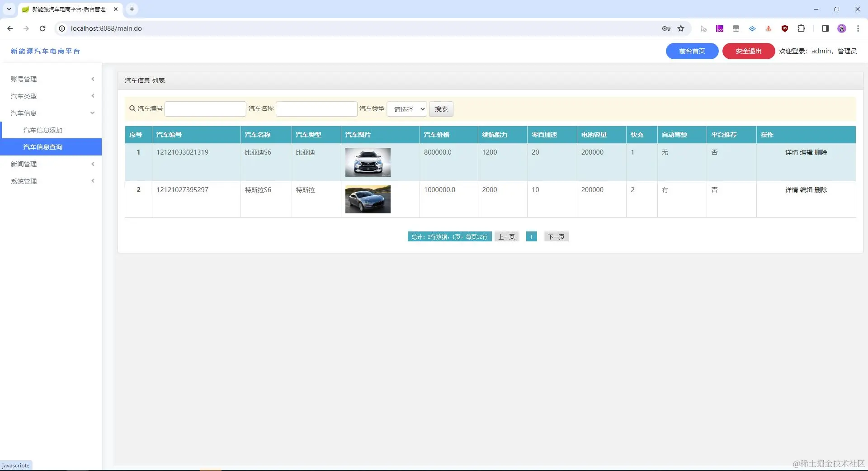The image size is (868, 471).
Task: Open the browser profile avatar
Action: pyautogui.click(x=841, y=28)
